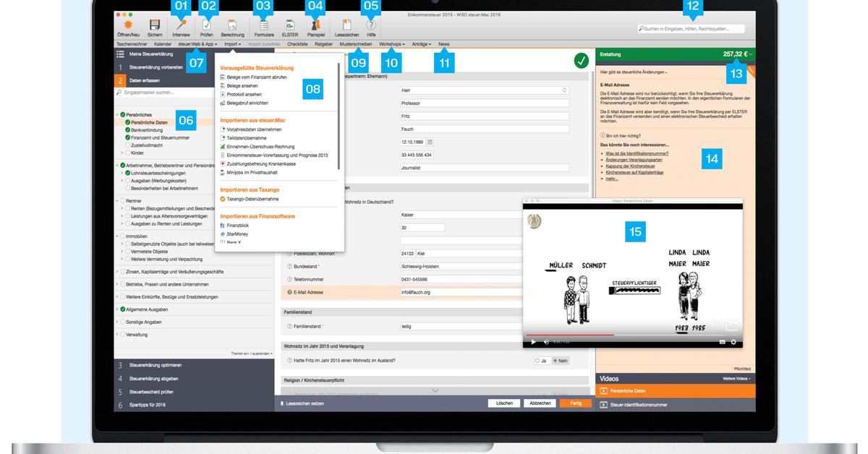Play the Persönliche Daten video
Viewport: 868px width, 454px height.
(604, 390)
